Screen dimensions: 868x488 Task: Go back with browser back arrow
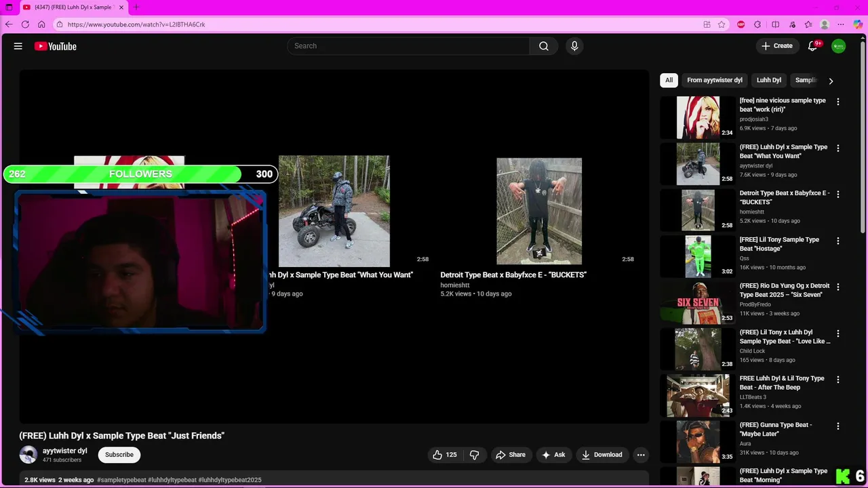tap(9, 24)
